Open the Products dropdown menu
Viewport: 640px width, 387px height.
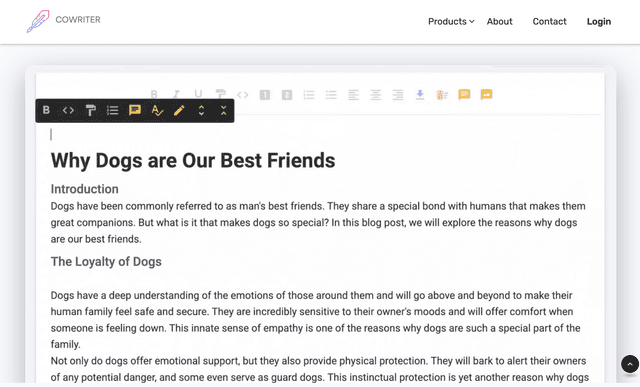click(451, 21)
